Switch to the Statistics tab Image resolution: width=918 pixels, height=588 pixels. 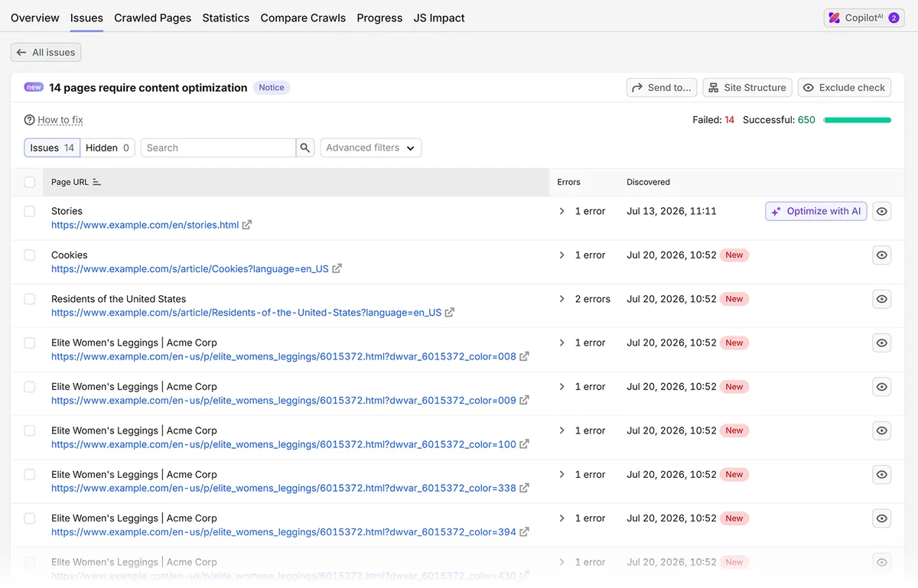click(x=226, y=18)
